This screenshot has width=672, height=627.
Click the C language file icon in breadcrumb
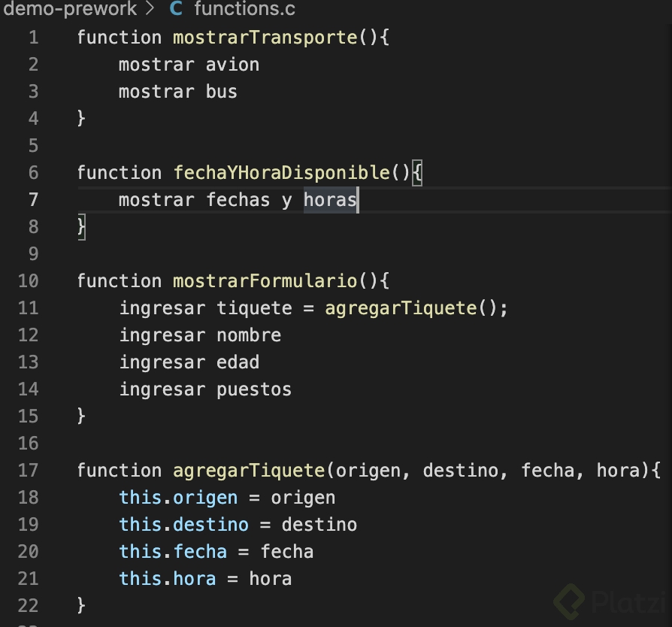[176, 10]
